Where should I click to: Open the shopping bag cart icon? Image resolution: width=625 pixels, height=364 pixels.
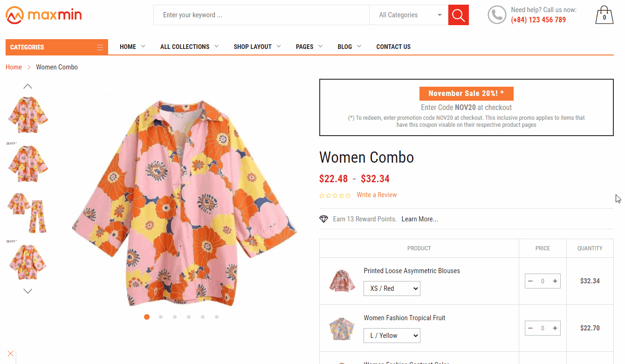click(x=604, y=15)
